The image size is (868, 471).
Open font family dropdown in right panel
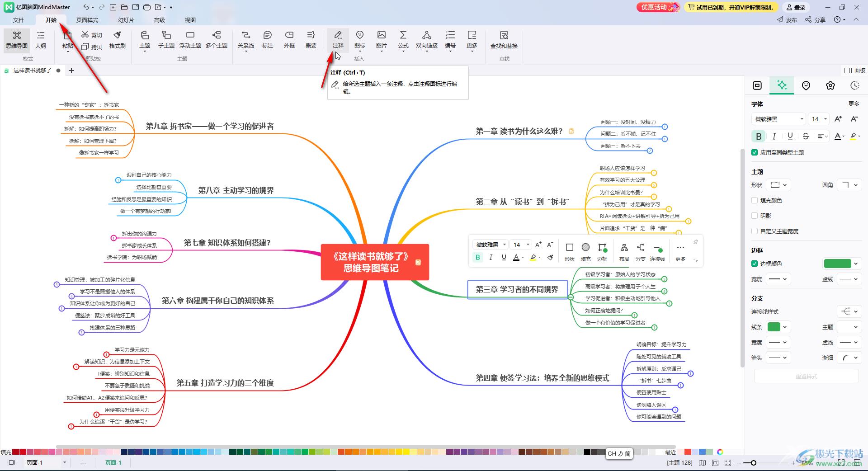pyautogui.click(x=778, y=119)
